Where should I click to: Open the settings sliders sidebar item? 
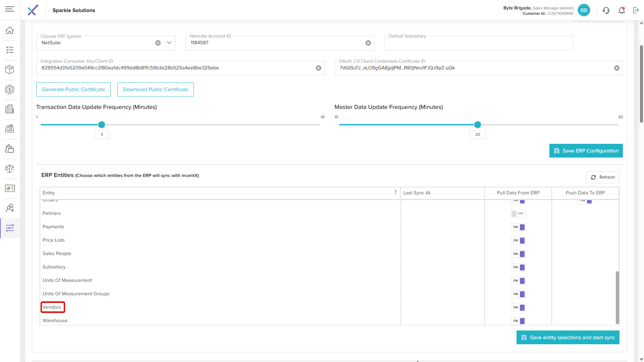point(10,228)
